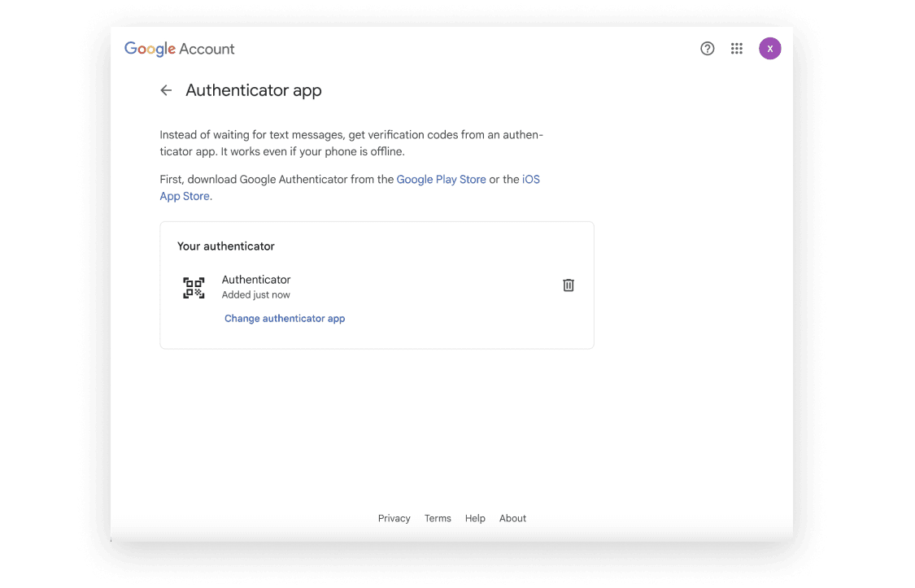Click the purple account avatar

point(769,49)
